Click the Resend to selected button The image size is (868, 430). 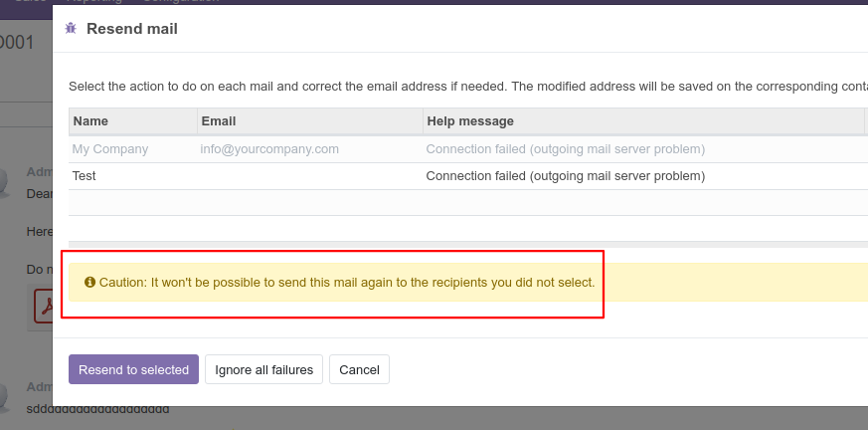pos(133,369)
